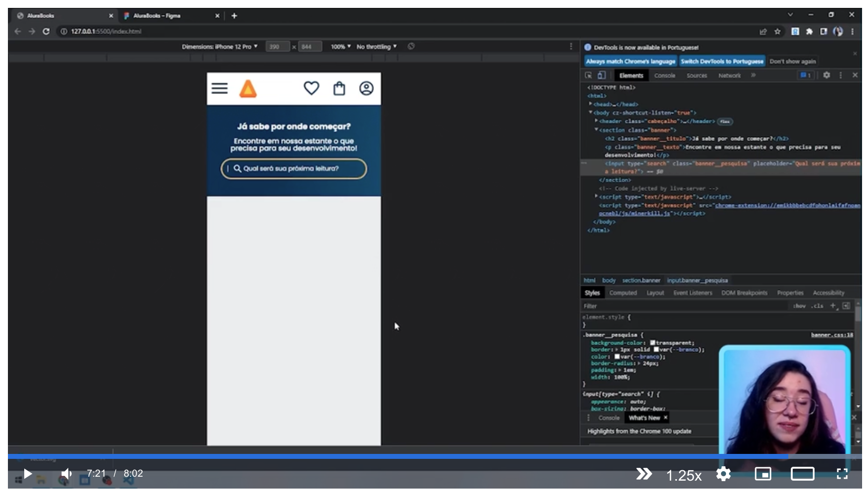Image resolution: width=868 pixels, height=495 pixels.
Task: Enable picture-in-picture mode
Action: click(x=763, y=474)
